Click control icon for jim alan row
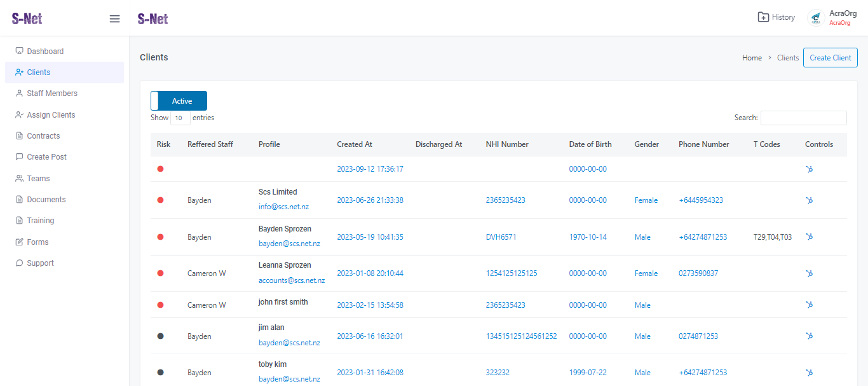The height and width of the screenshot is (386, 868). coord(810,336)
